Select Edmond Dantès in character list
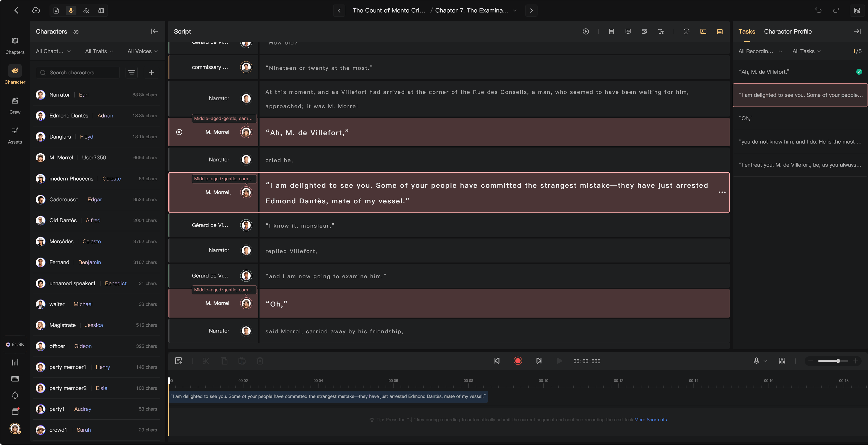868x445 pixels. click(97, 116)
